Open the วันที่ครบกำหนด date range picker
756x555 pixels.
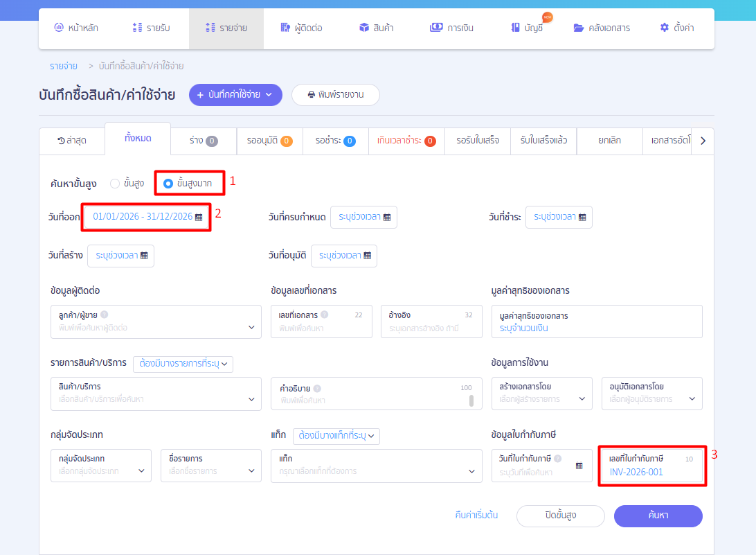tap(364, 217)
